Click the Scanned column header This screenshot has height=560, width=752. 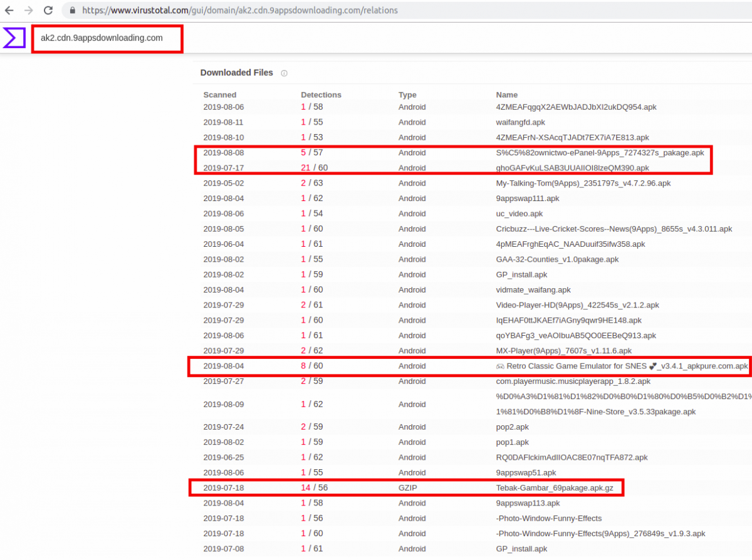point(219,95)
